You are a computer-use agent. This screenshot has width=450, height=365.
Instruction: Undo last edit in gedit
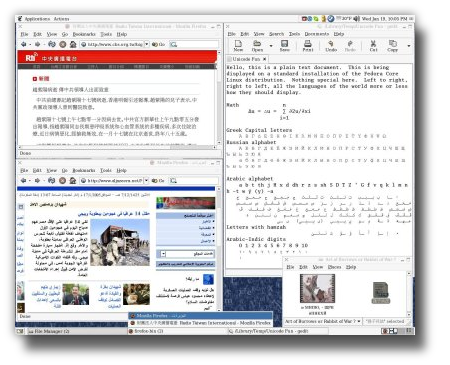(x=331, y=46)
